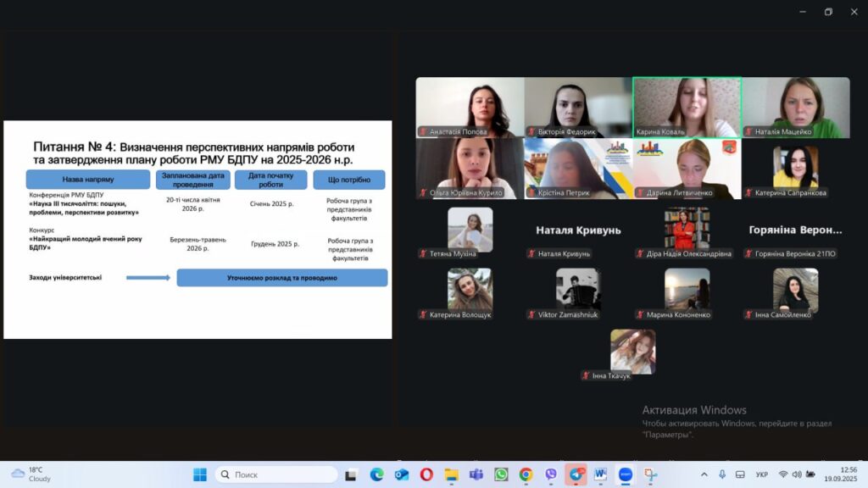Screen dimensions: 868x488
Task: Open WhatsApp from the taskbar
Action: [501, 474]
